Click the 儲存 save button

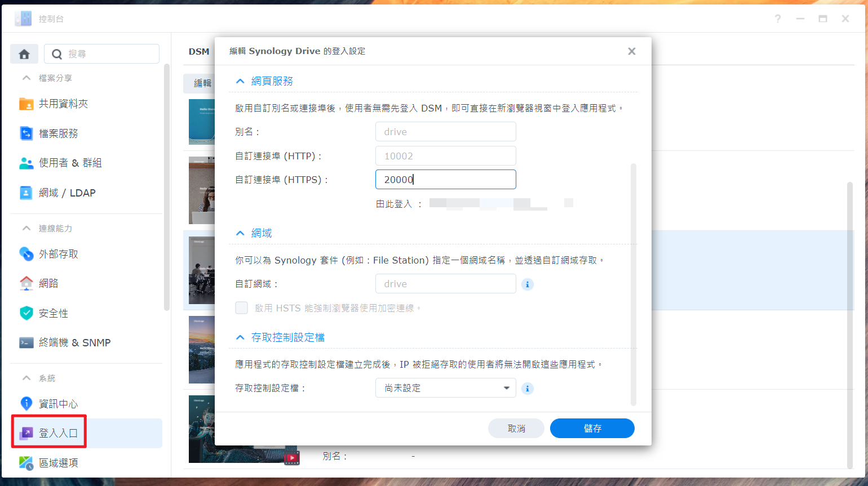point(592,429)
